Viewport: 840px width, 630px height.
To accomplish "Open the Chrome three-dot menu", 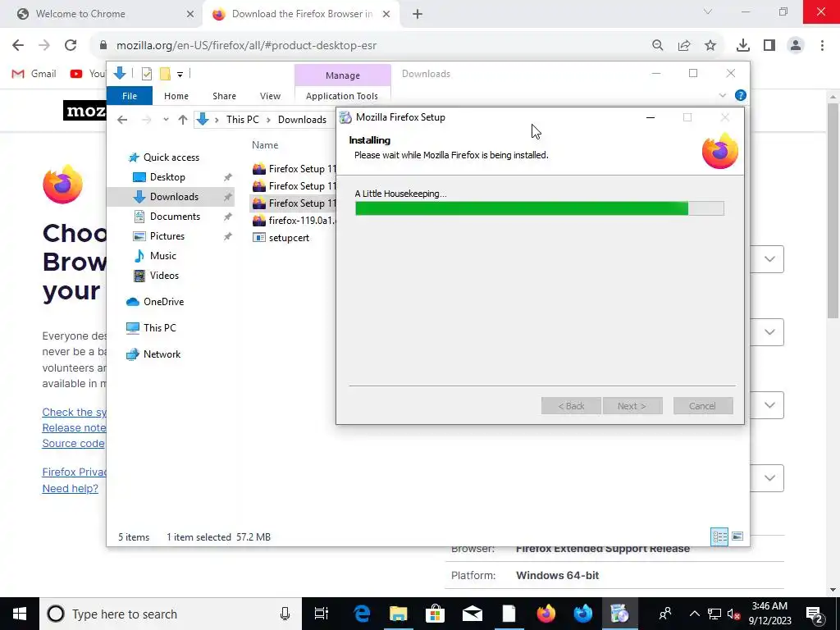I will coord(822,46).
